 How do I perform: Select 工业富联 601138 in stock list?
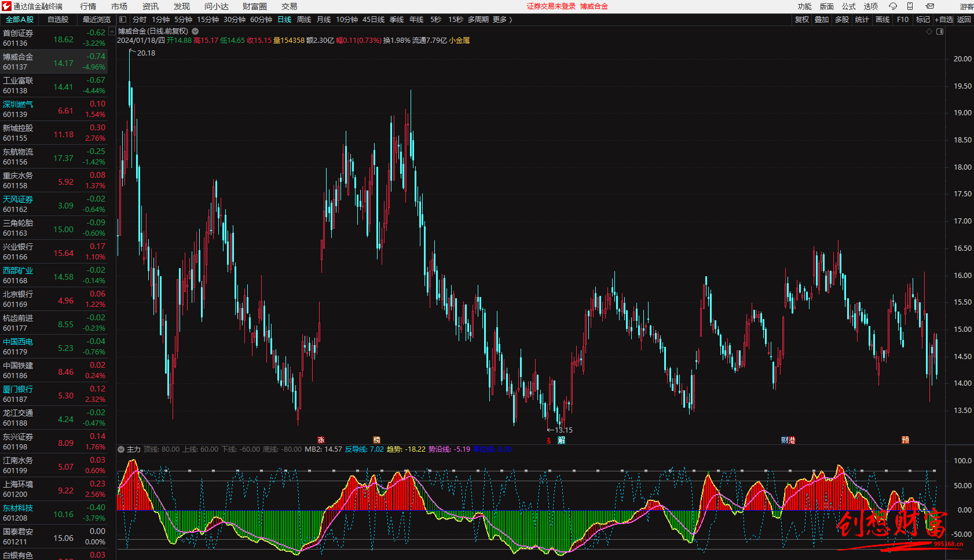coord(54,85)
